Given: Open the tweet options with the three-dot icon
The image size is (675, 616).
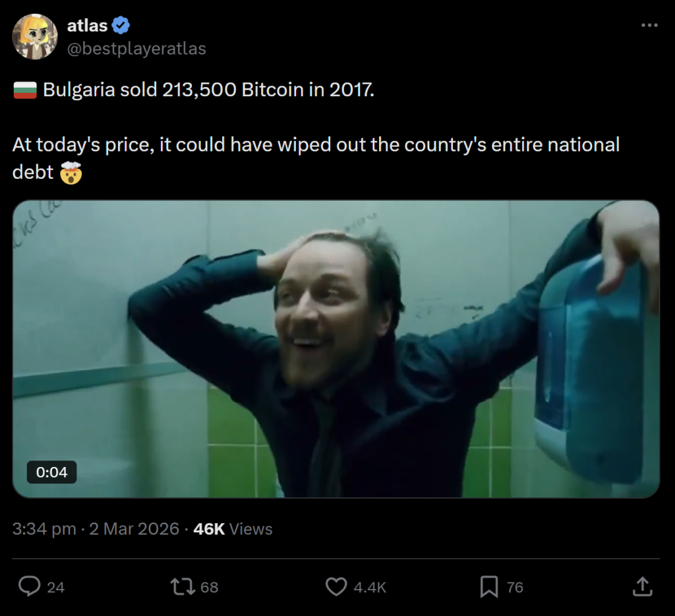Looking at the screenshot, I should [649, 25].
